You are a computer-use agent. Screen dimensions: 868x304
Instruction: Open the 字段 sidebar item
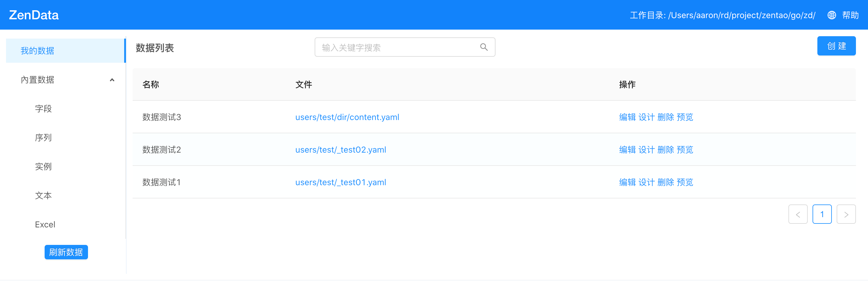click(43, 109)
